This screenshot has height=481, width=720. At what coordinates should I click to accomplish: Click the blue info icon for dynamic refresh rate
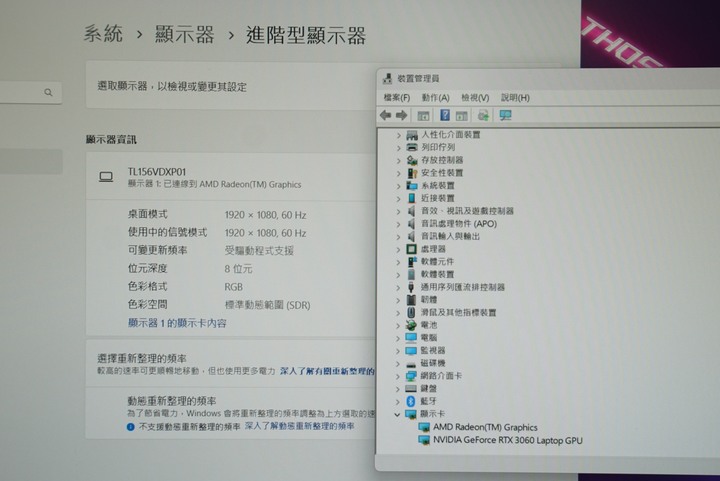click(130, 427)
